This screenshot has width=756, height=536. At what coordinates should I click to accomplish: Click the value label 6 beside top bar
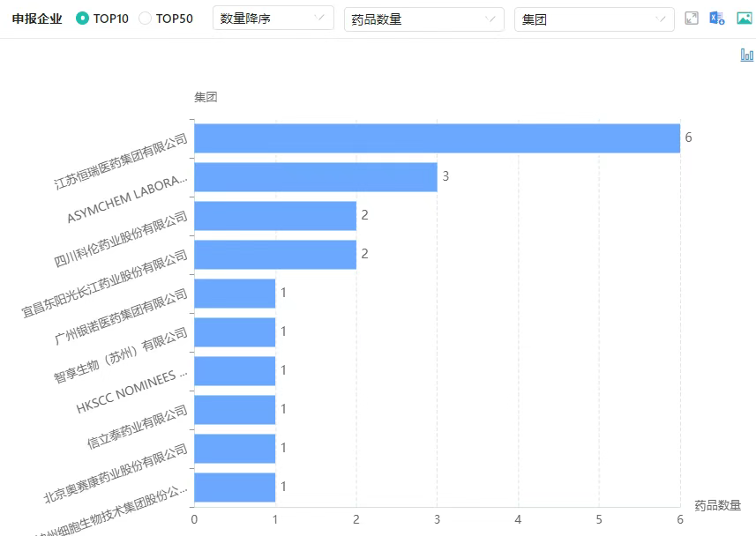click(688, 138)
